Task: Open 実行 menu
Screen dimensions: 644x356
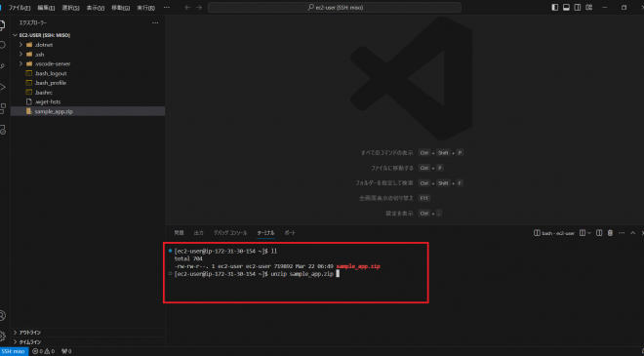Action: click(145, 8)
